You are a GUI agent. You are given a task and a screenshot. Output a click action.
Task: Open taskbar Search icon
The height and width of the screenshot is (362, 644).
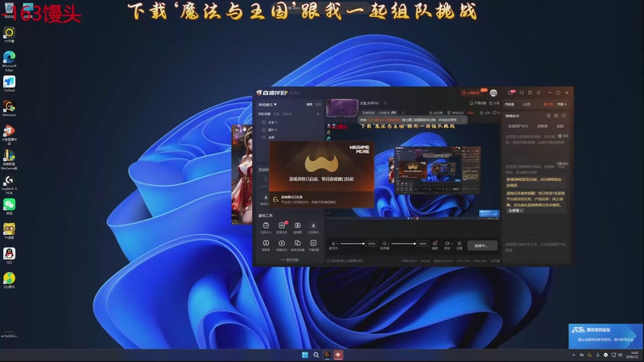316,355
